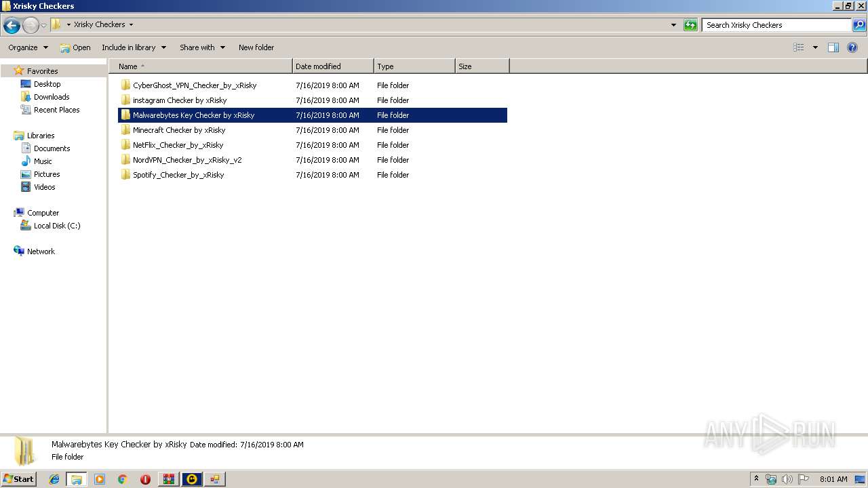The width and height of the screenshot is (868, 488).
Task: Switch to the WinRAR taskbar window
Action: 169,479
